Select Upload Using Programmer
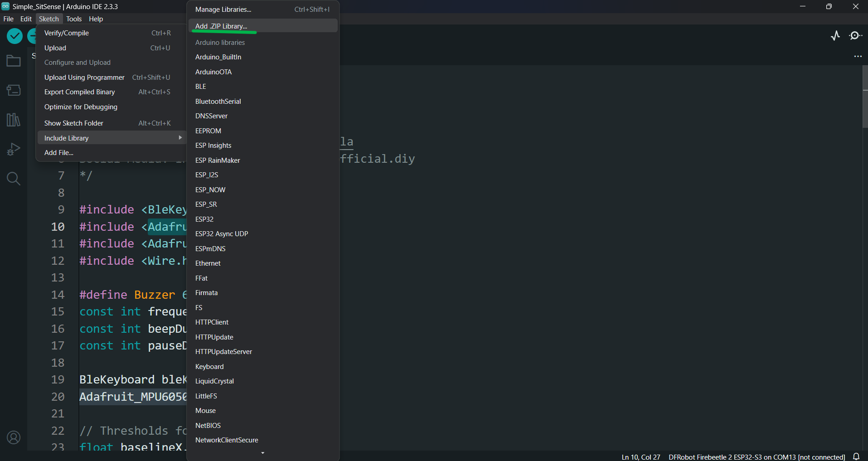Screen dimensions: 868x461 pos(111,78)
